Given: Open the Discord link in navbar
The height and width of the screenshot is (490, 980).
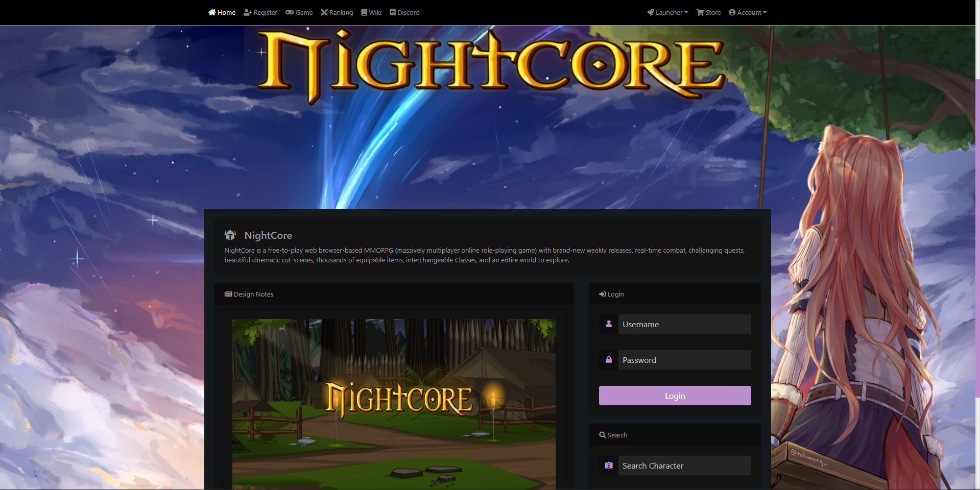Looking at the screenshot, I should click(404, 12).
